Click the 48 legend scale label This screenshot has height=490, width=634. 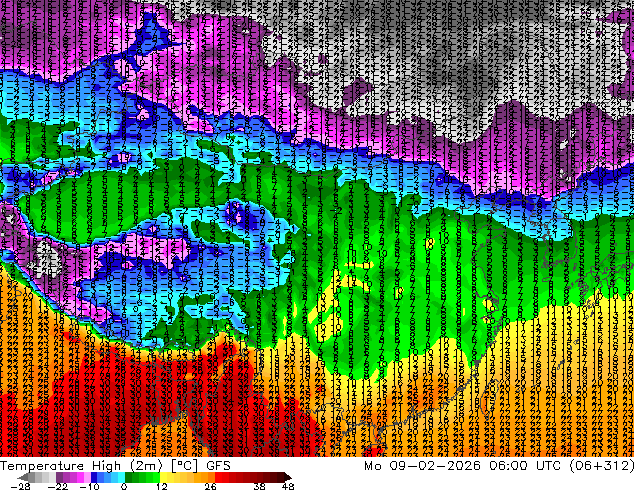click(288, 486)
